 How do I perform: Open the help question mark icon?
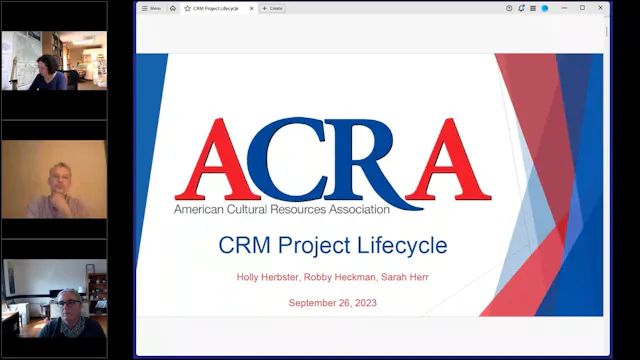(x=509, y=8)
